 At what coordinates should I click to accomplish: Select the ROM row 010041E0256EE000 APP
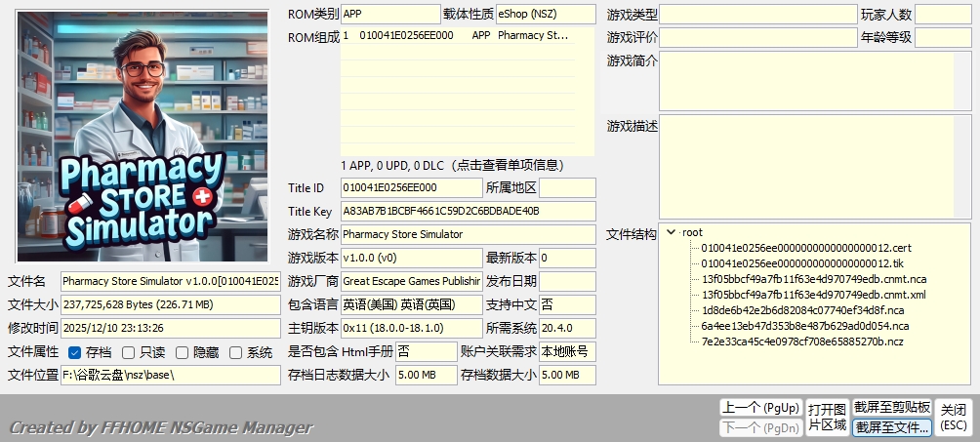[458, 36]
